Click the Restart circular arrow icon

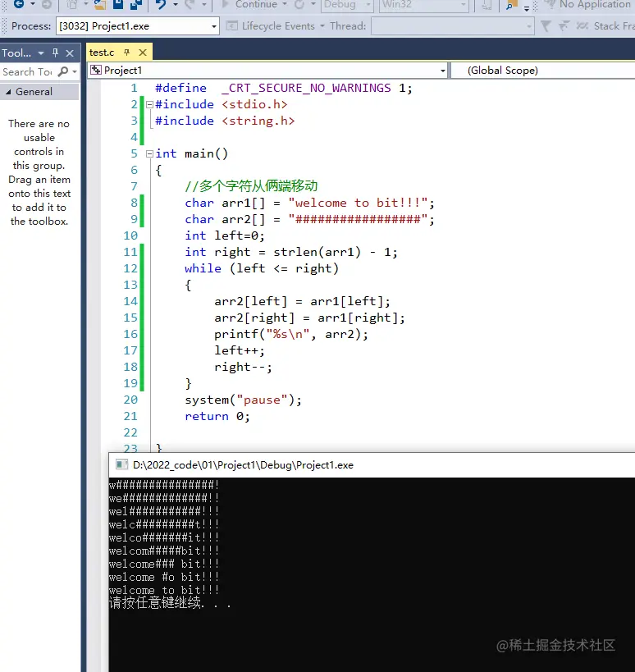pos(299,4)
